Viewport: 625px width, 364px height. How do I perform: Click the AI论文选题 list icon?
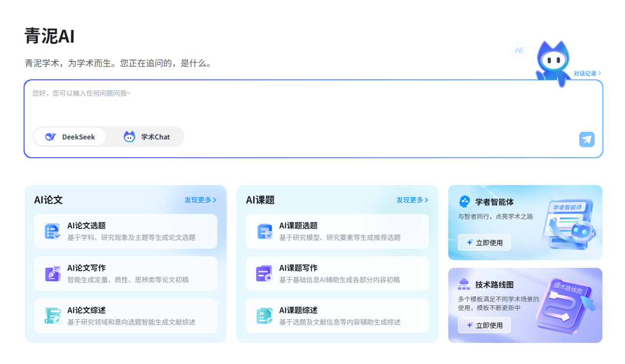pyautogui.click(x=53, y=231)
